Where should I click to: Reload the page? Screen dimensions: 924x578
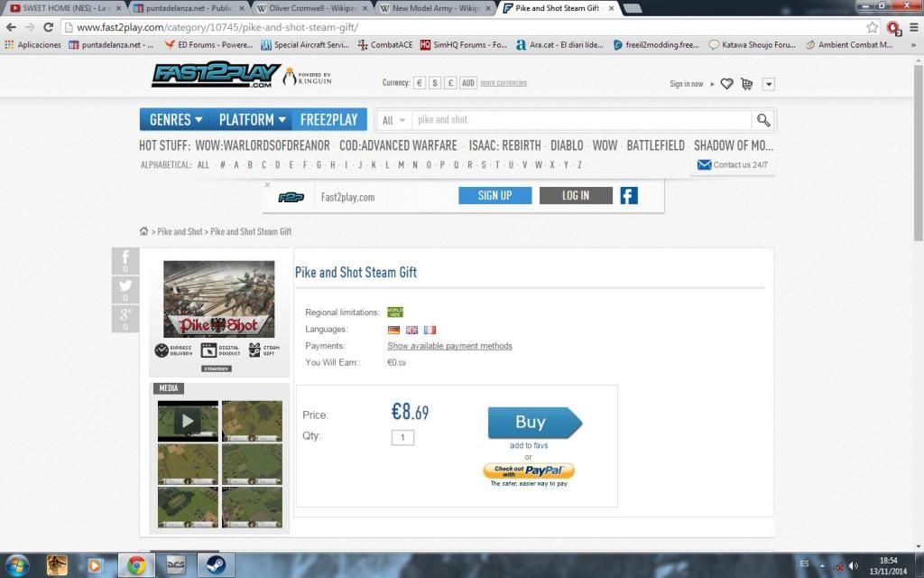coord(49,27)
